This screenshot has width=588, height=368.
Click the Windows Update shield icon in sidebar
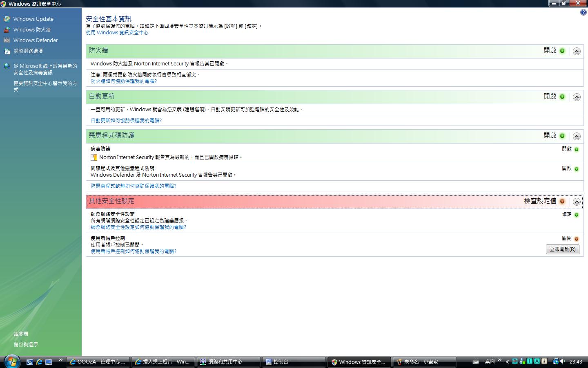coord(7,19)
